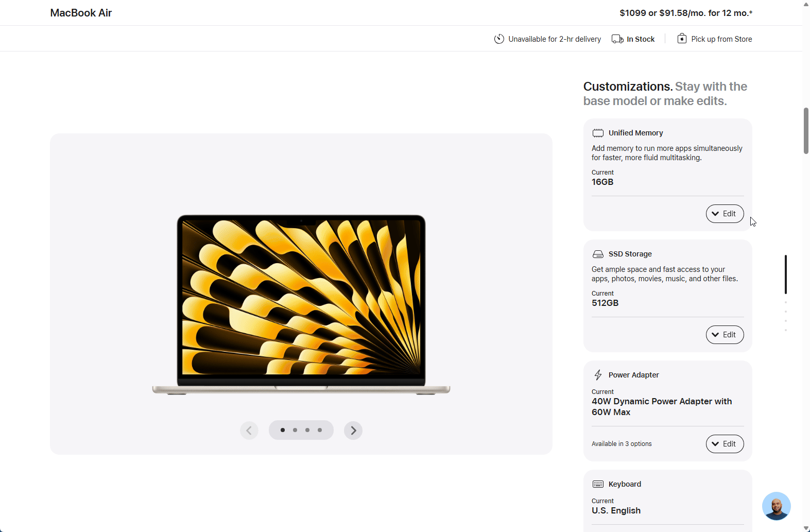Click the 2-hr delivery clock icon
810x532 pixels.
pos(499,39)
